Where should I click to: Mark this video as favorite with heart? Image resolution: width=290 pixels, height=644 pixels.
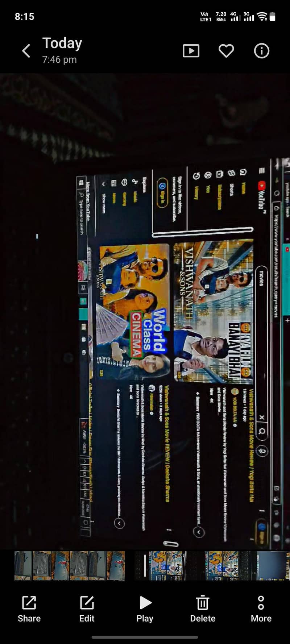click(226, 51)
